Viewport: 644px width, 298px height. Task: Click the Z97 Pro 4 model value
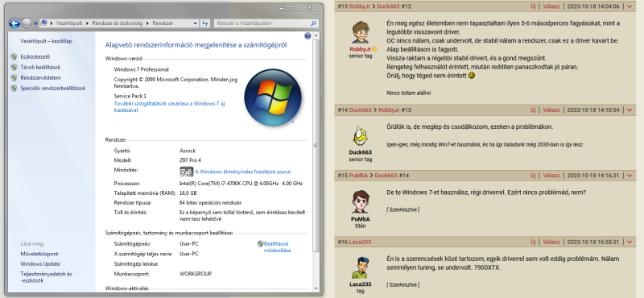click(x=190, y=160)
